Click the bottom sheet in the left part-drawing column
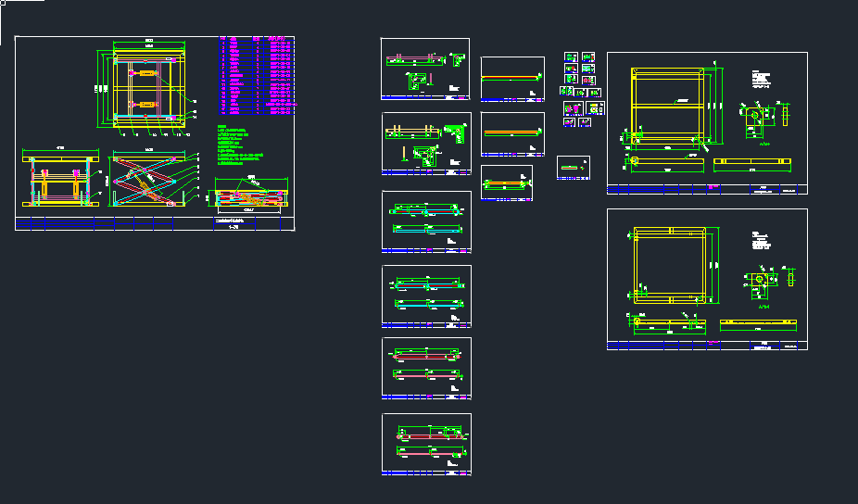The width and height of the screenshot is (858, 504). coord(425,445)
